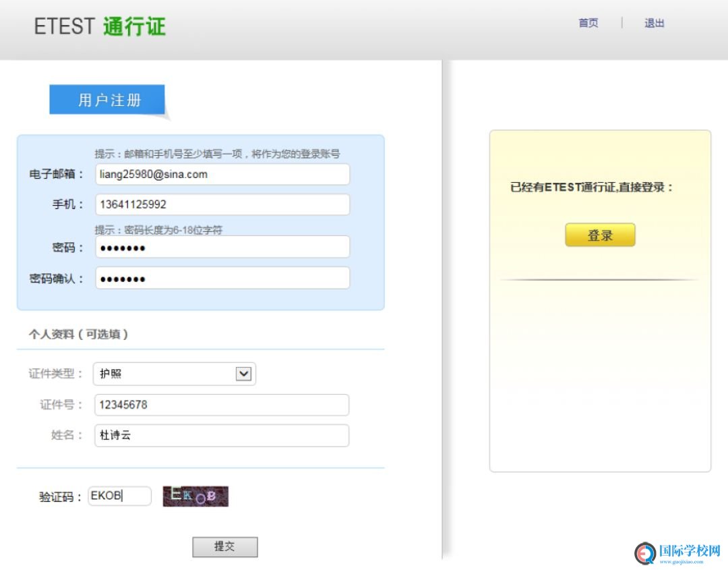Viewport: 728px width, 570px height.
Task: Click the password length hint text
Action: (x=159, y=230)
